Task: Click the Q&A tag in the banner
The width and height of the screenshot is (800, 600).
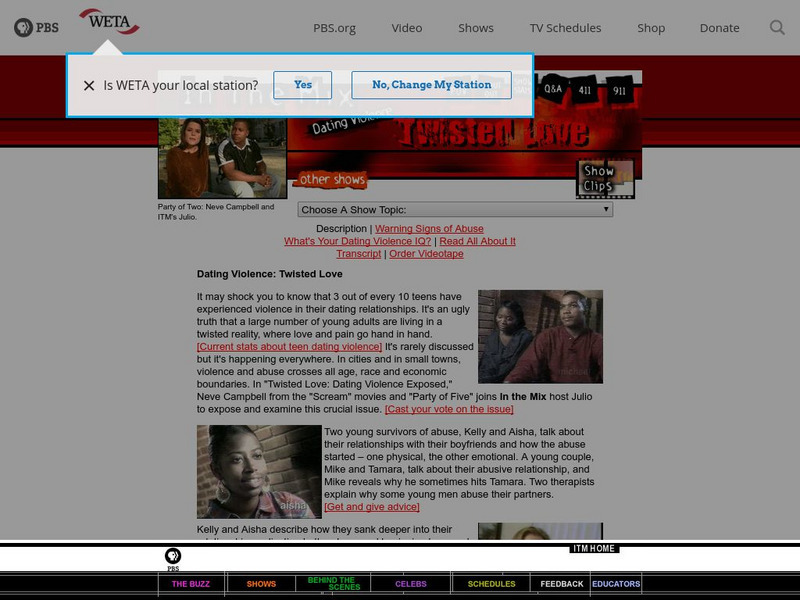Action: coord(553,89)
